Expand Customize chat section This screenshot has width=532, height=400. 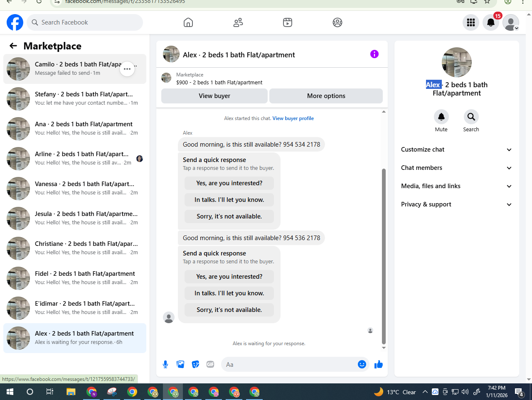click(456, 150)
